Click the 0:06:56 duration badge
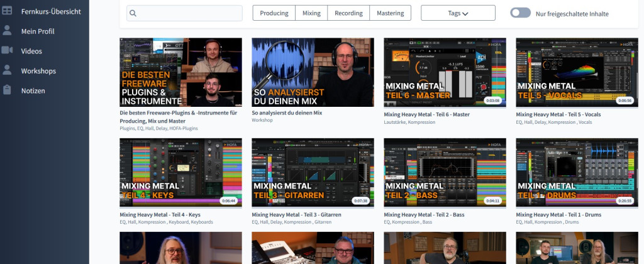Image resolution: width=644 pixels, height=264 pixels. [625, 100]
